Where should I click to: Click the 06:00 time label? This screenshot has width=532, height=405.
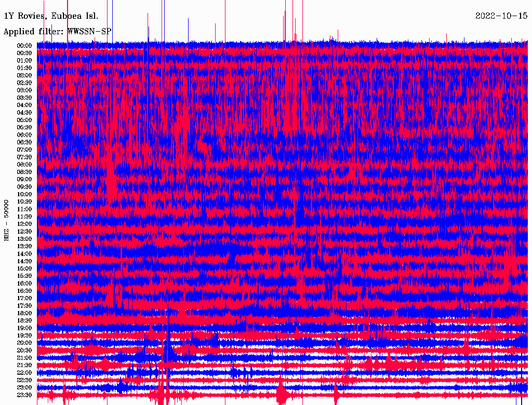point(24,135)
